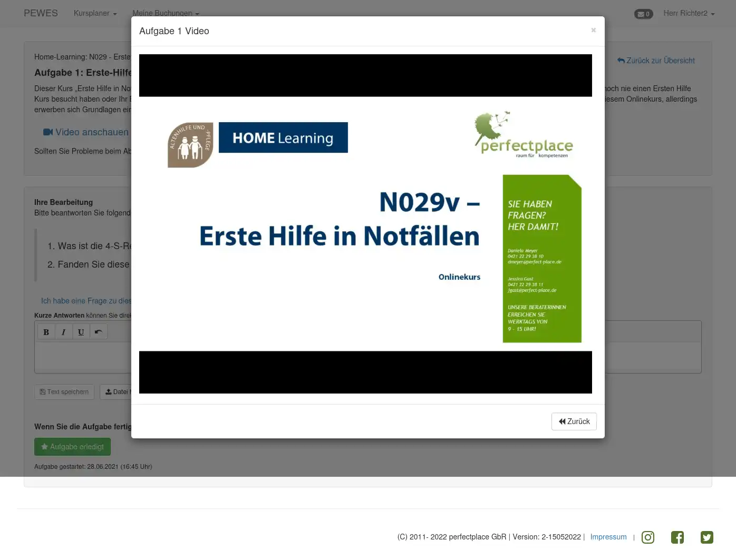Open the messages envelope badge
This screenshot has height=560, width=736.
pyautogui.click(x=643, y=14)
